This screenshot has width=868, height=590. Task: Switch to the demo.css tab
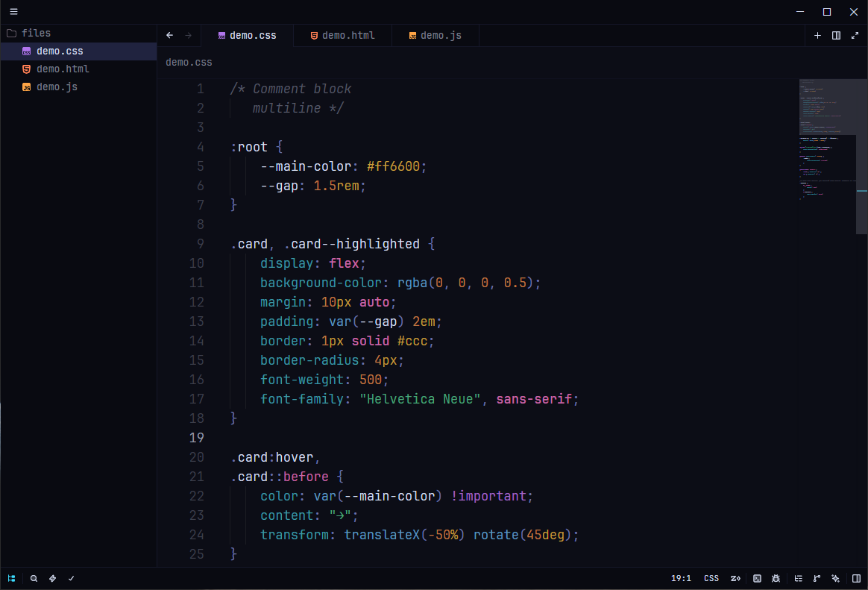pyautogui.click(x=247, y=35)
